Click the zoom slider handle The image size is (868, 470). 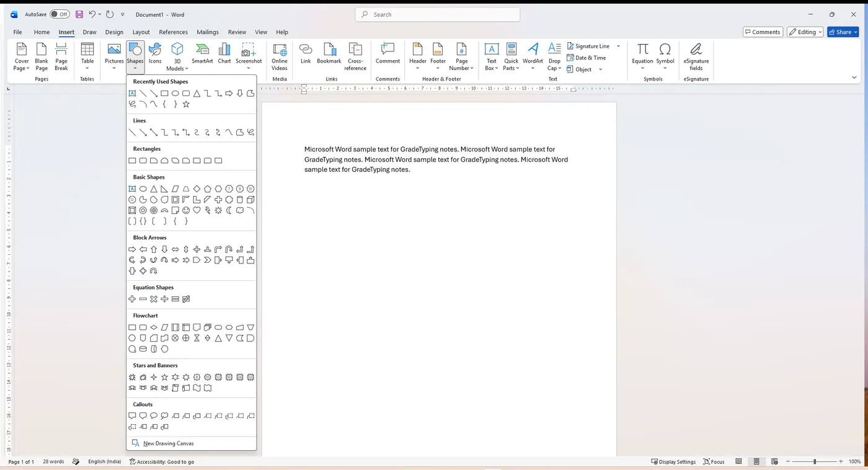tap(815, 462)
